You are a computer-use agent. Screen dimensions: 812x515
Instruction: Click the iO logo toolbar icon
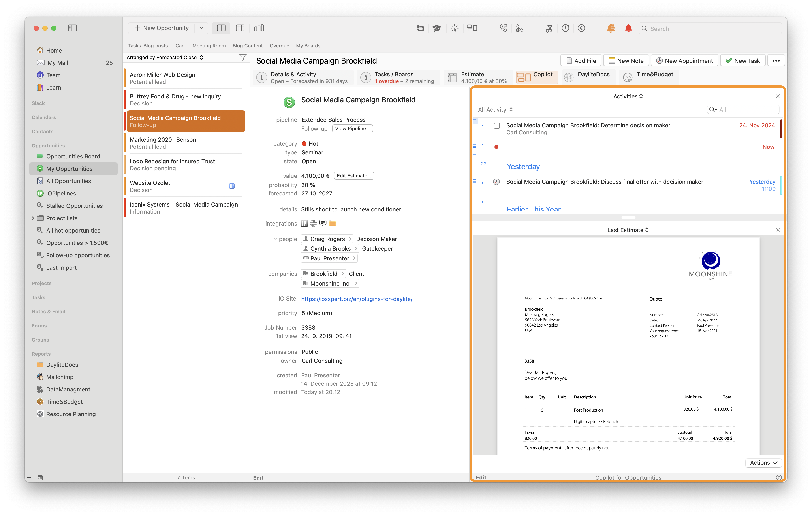(421, 28)
